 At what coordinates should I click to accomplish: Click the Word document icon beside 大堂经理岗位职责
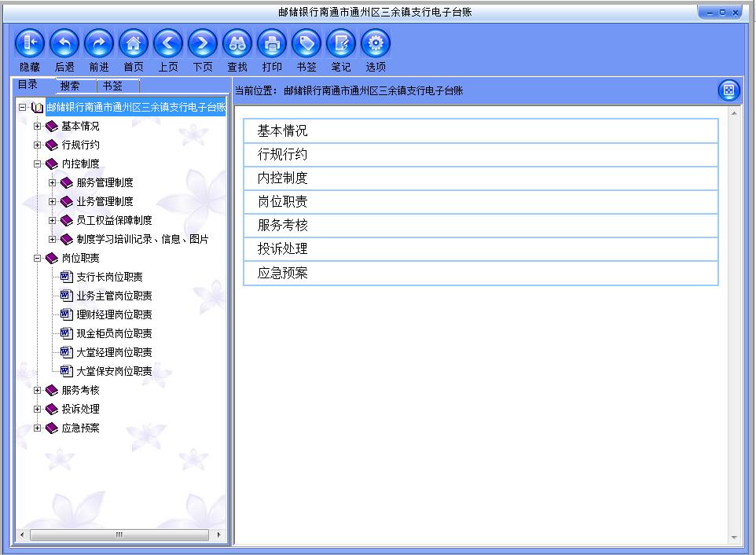[66, 352]
